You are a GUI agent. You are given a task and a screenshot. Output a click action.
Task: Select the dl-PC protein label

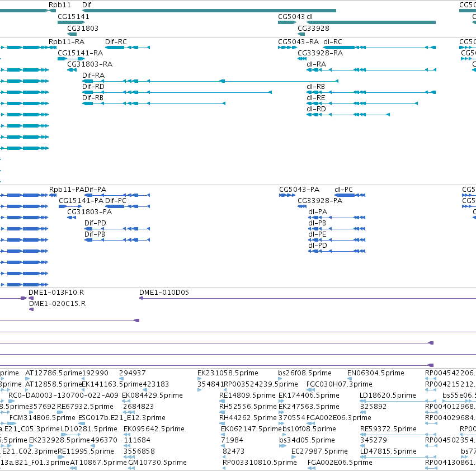tap(343, 190)
